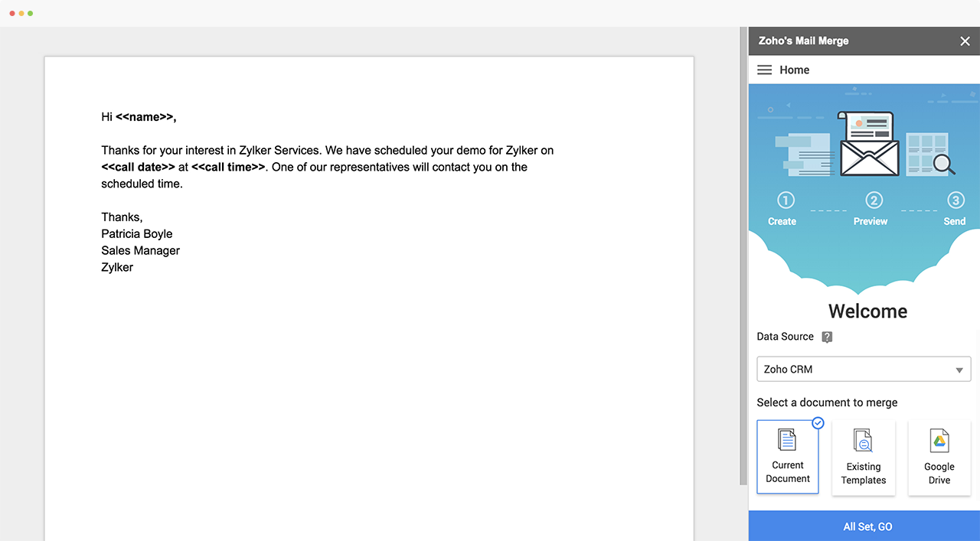Click the <<call date>> merge field
The width and height of the screenshot is (980, 541).
[139, 167]
